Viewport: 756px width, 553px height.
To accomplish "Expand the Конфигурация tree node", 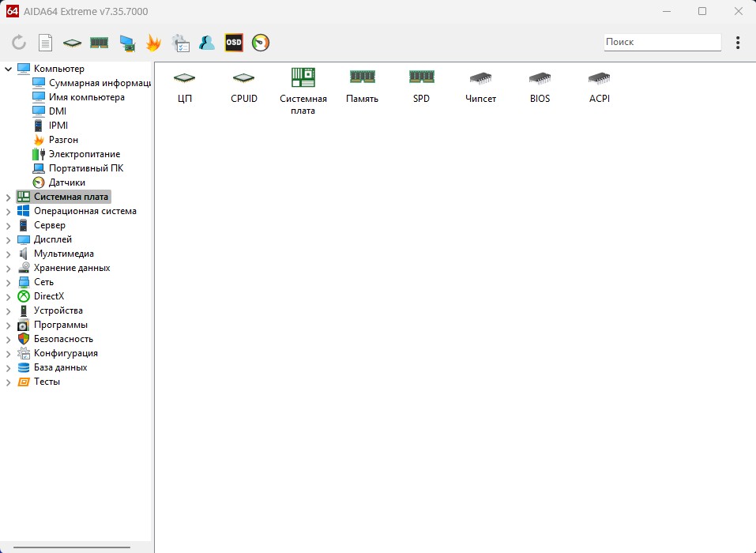I will (8, 353).
